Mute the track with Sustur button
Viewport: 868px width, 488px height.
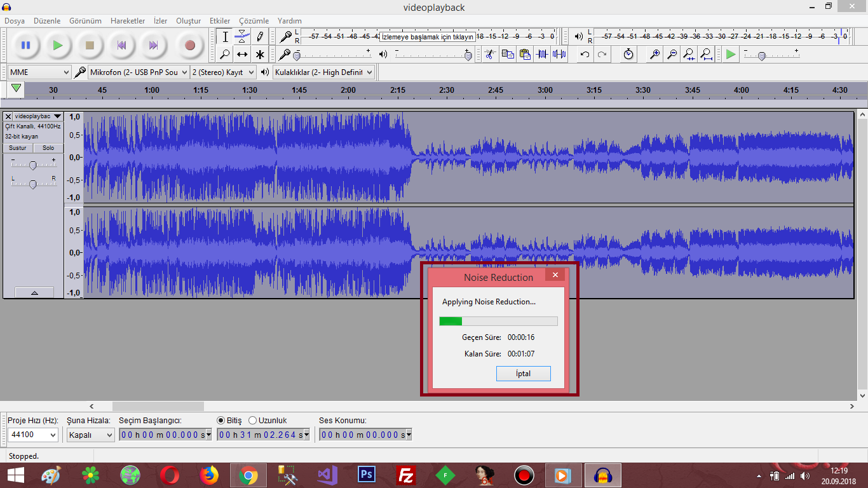coord(18,148)
